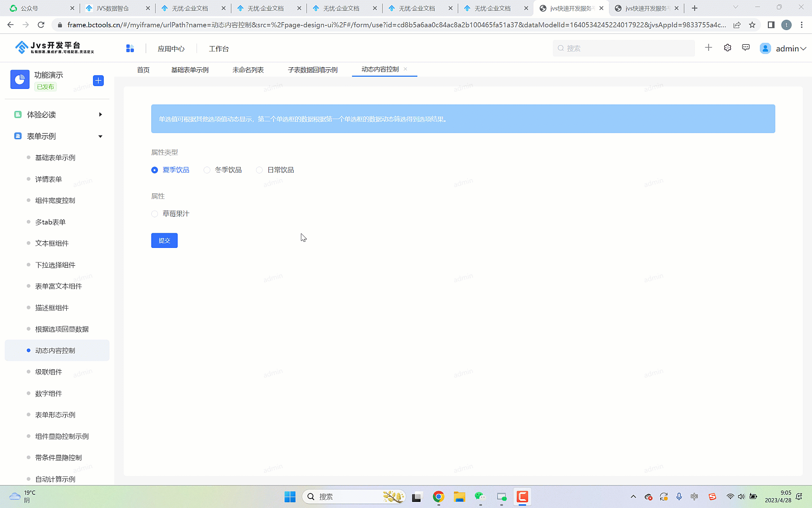
Task: Open 级联组件 in the sidebar
Action: (57, 372)
